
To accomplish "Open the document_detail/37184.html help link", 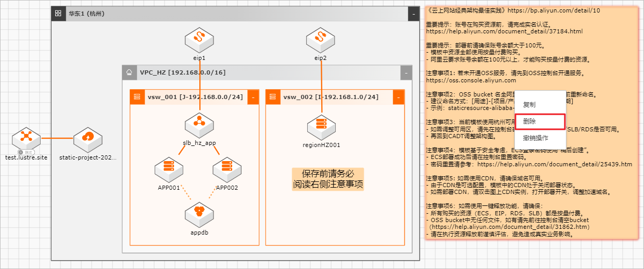I will click(504, 31).
